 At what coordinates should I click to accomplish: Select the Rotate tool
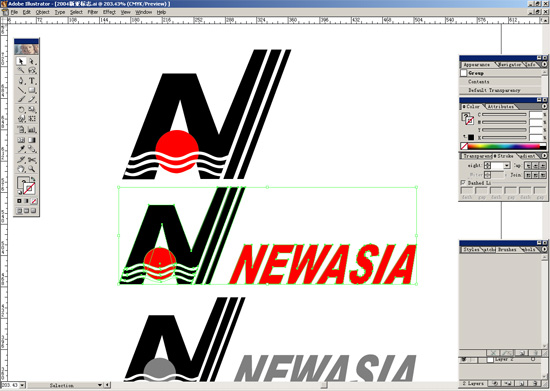pos(21,110)
